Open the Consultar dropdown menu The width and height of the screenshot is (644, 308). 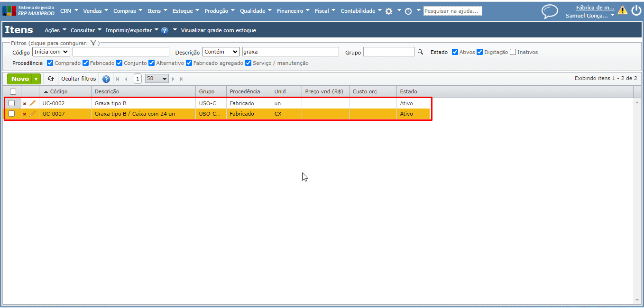point(86,30)
